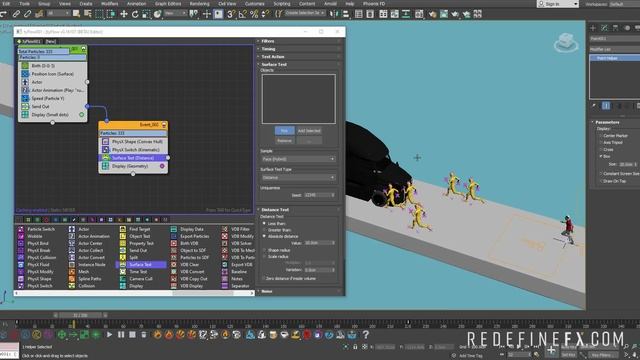Expand the Timing rollout

[x=299, y=49]
